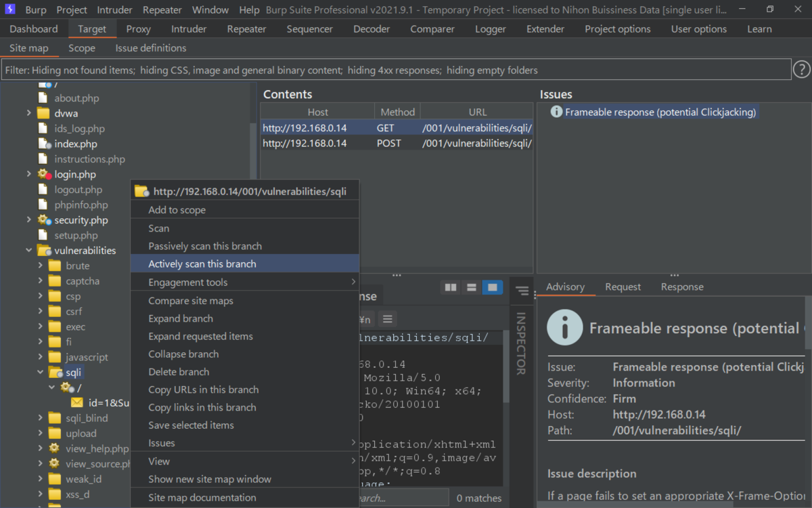Choose Site map documentation menu entry
Screen dimensions: 812x508
pos(244,497)
